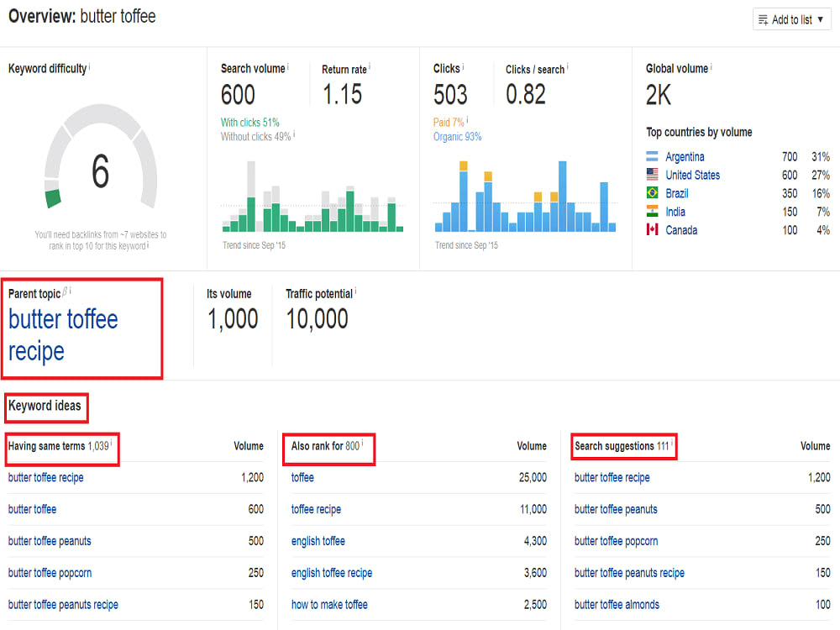Open butter toffee peanuts under Search suggestions
840x630 pixels.
click(616, 509)
